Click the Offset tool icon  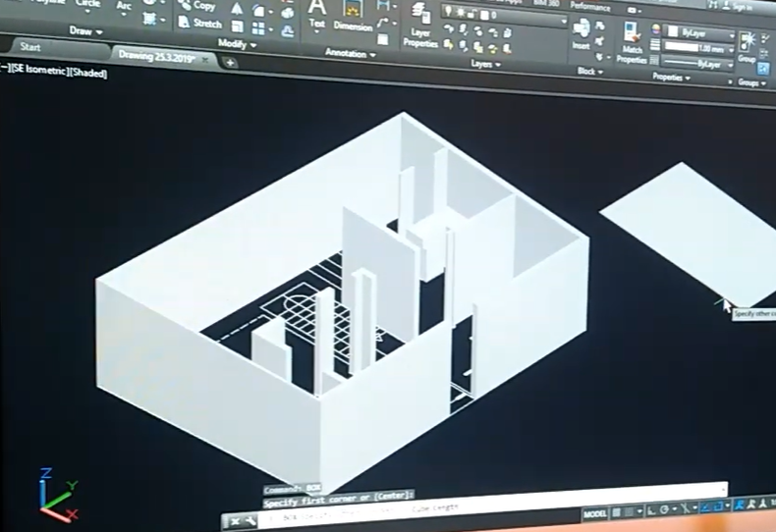pos(288,31)
